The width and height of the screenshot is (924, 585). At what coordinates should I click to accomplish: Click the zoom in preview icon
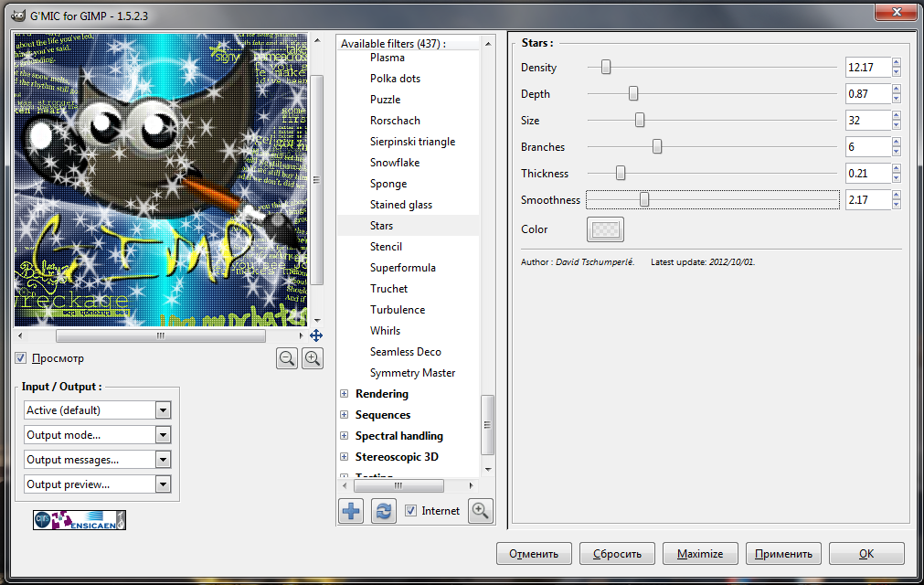coord(313,358)
